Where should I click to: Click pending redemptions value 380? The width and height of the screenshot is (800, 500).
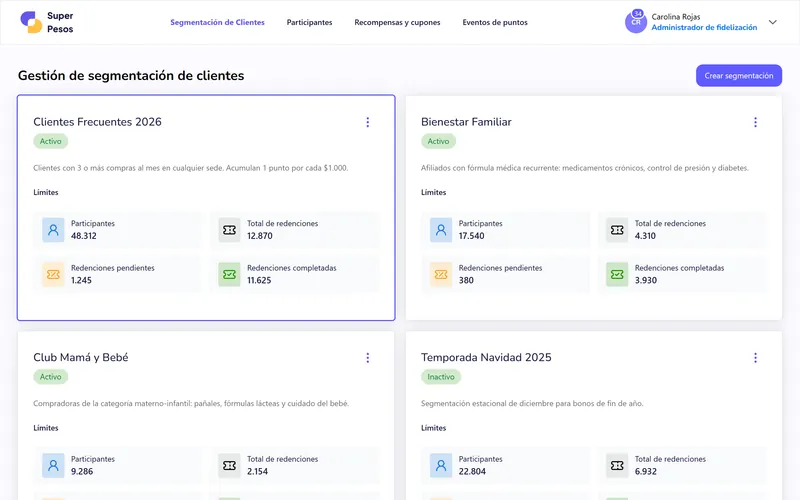pyautogui.click(x=466, y=280)
